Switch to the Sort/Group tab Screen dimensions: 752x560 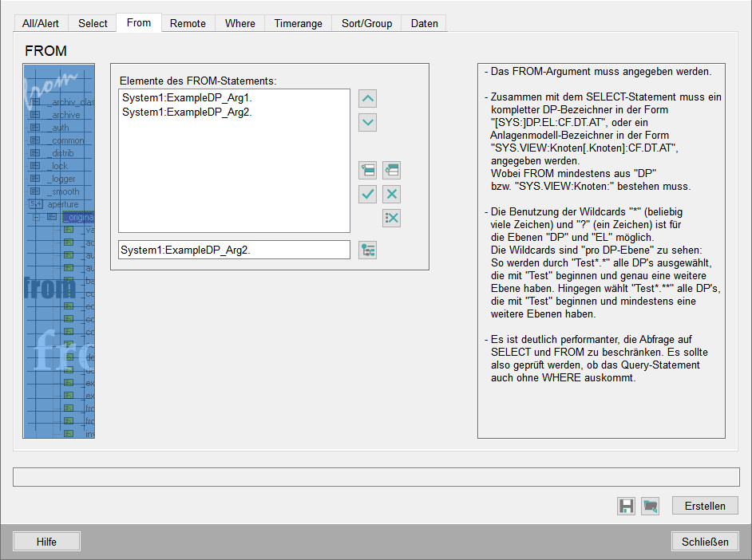coord(366,23)
